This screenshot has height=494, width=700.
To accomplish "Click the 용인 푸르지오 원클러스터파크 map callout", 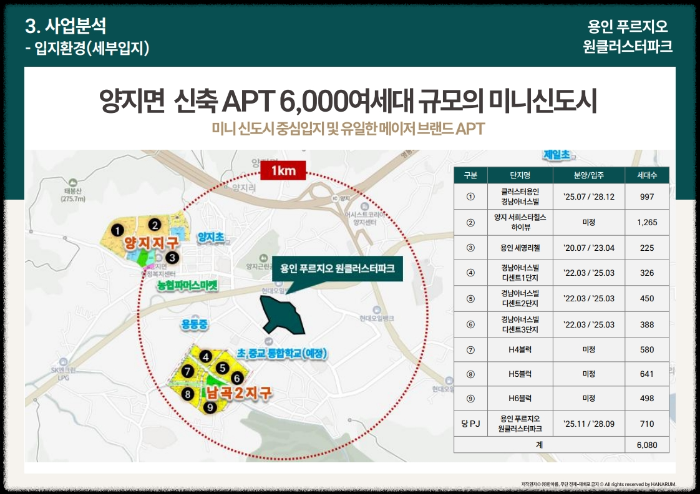I will (337, 269).
